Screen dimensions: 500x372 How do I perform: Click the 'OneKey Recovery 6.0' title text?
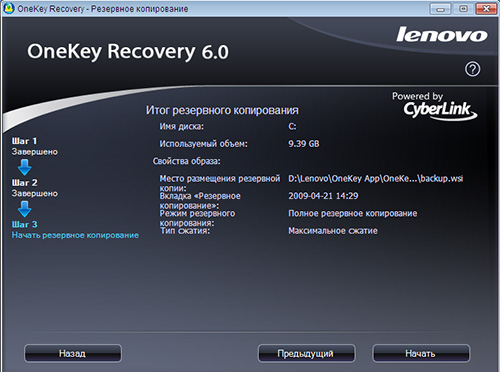(x=128, y=52)
